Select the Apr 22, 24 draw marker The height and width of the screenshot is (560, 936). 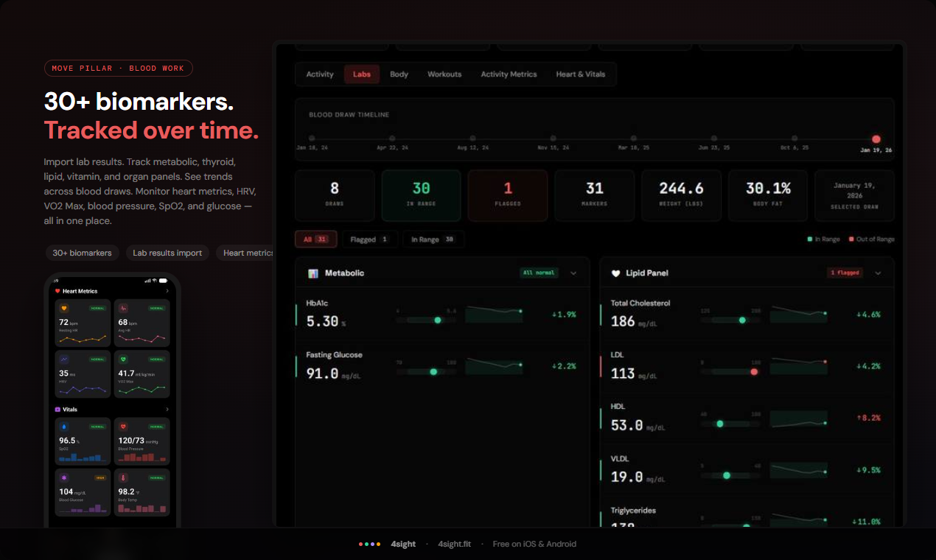(x=392, y=139)
